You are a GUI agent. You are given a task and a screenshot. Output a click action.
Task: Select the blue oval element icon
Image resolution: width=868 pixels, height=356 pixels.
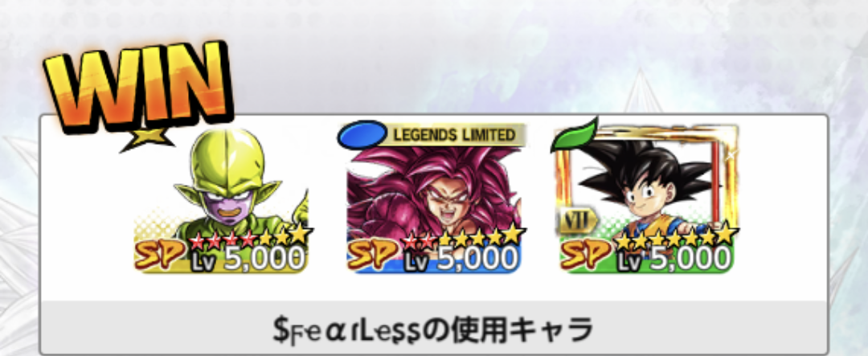[x=362, y=134]
